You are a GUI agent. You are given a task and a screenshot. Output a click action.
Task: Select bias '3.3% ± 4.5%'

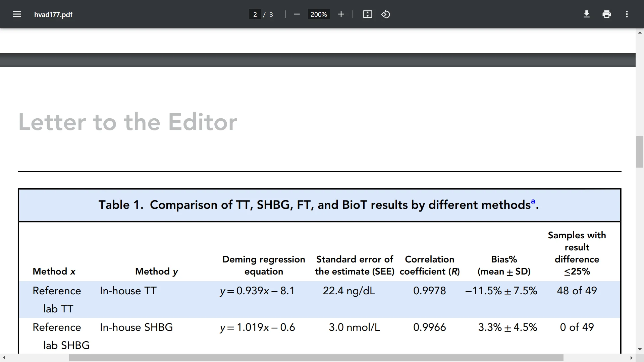tap(507, 327)
